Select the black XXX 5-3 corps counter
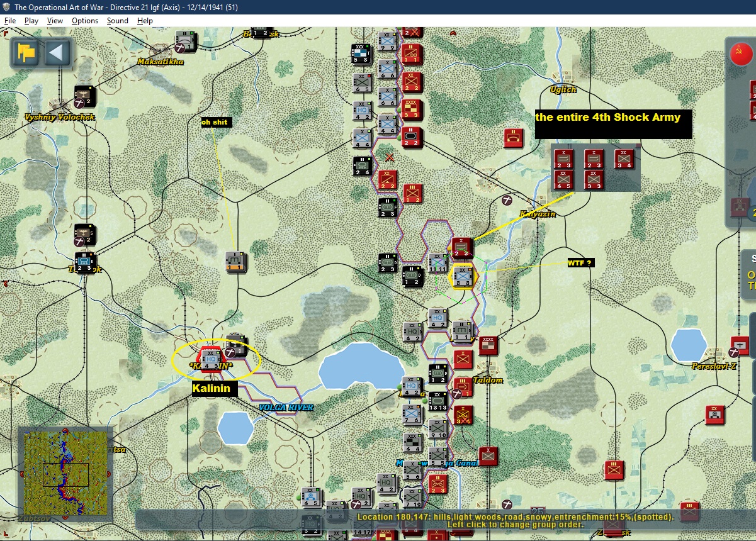 363,55
